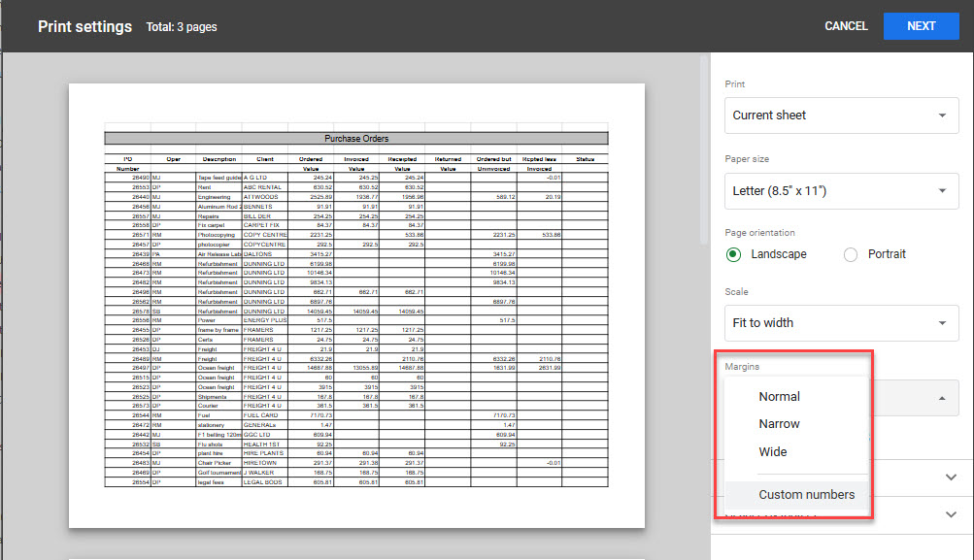Image resolution: width=974 pixels, height=560 pixels.
Task: Expand the first collapsed section chevron below Margins
Action: coord(951,477)
